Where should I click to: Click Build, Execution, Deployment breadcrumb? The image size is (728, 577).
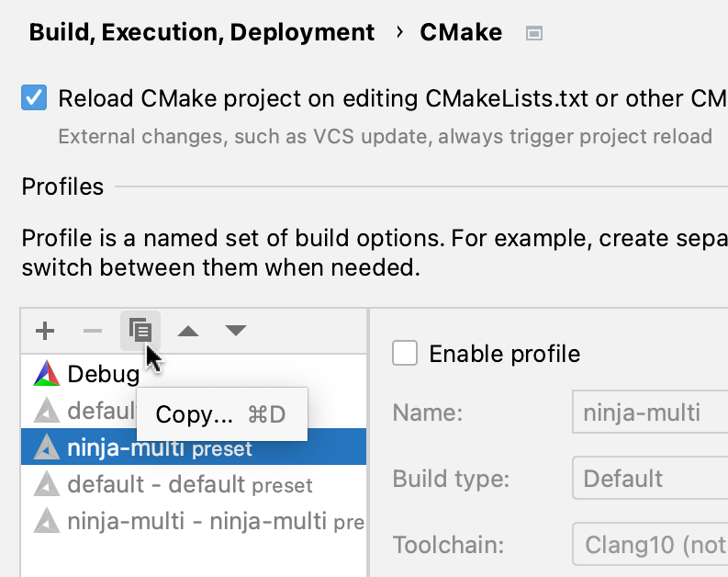[x=202, y=33]
